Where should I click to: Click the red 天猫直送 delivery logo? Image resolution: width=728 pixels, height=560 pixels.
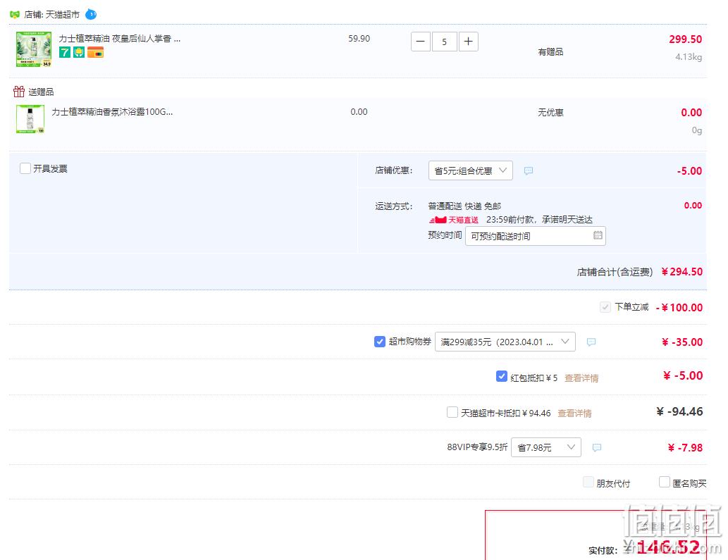tap(454, 220)
